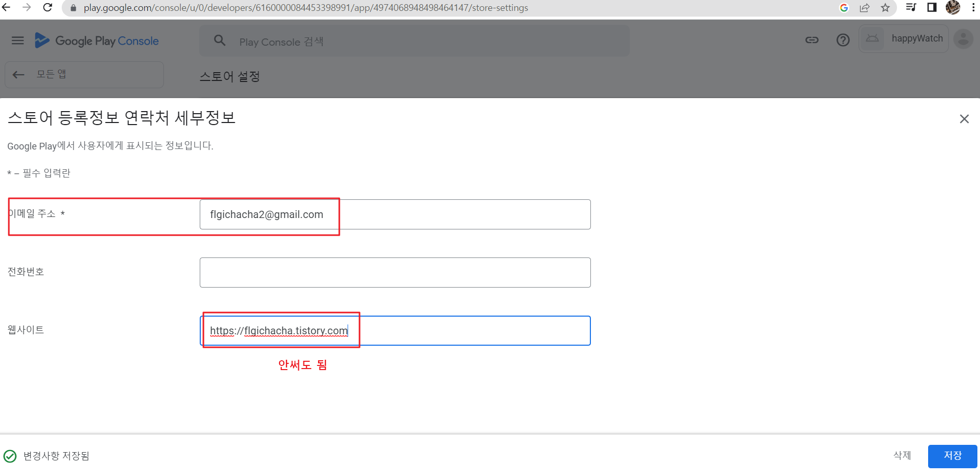
Task: Close the contact details dialog
Action: point(964,119)
